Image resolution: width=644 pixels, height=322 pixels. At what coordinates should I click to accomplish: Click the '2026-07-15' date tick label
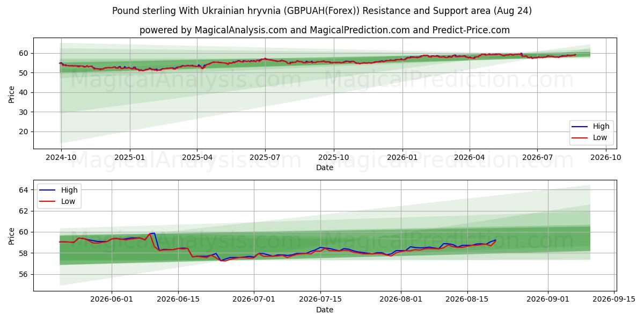[320, 301]
